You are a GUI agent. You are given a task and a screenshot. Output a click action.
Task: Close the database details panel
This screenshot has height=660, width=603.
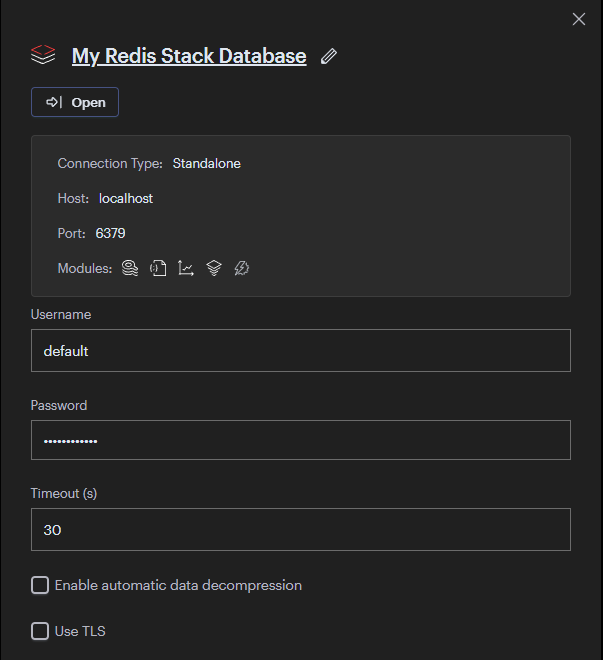point(579,19)
